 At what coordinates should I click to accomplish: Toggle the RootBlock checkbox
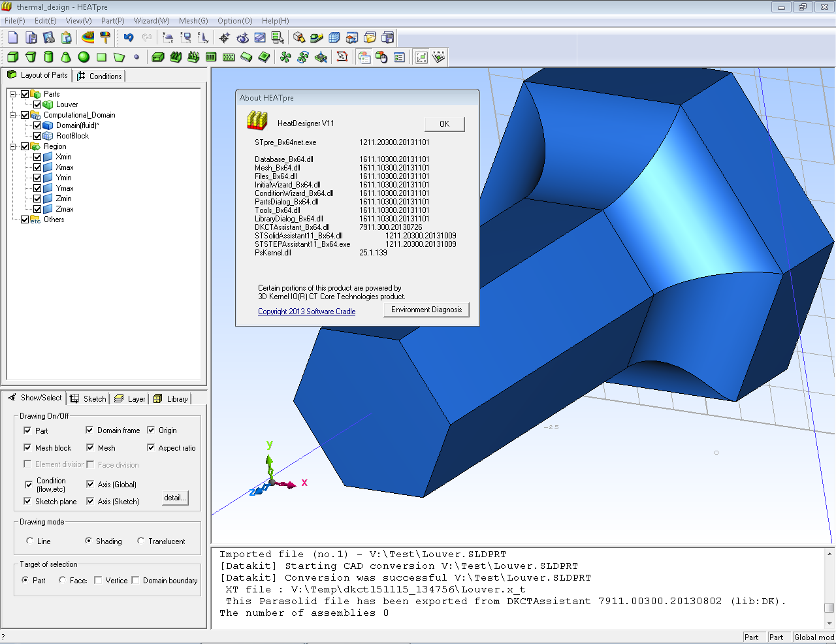(x=37, y=136)
